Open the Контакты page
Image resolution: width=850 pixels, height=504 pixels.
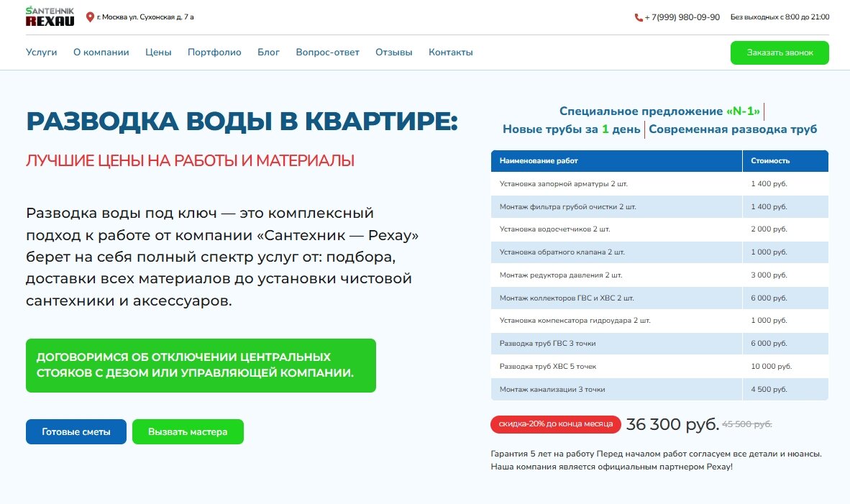450,52
